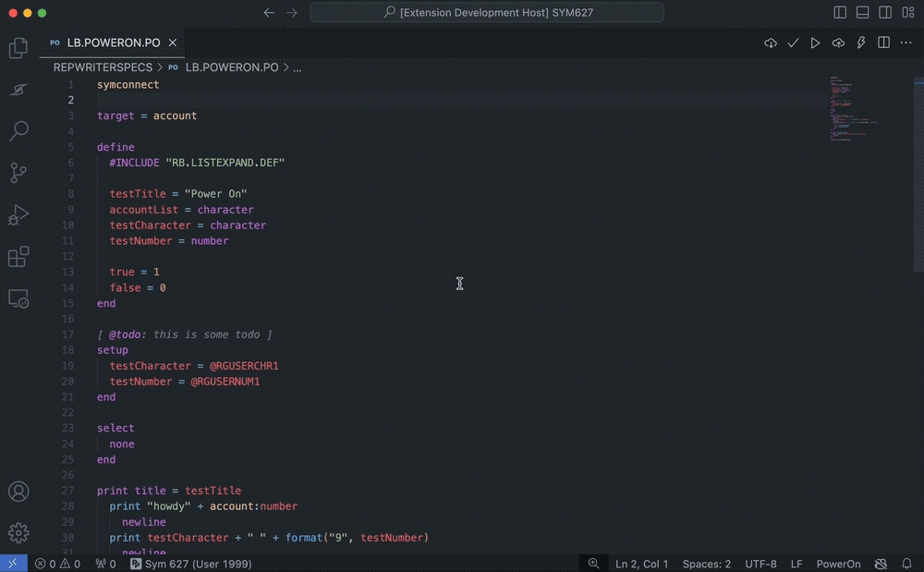Open the editor More Actions ellipsis menu

pyautogui.click(x=906, y=43)
